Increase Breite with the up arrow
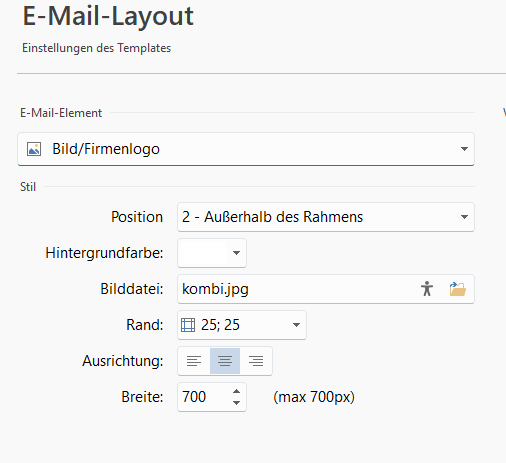This screenshot has width=506, height=463. point(236,391)
